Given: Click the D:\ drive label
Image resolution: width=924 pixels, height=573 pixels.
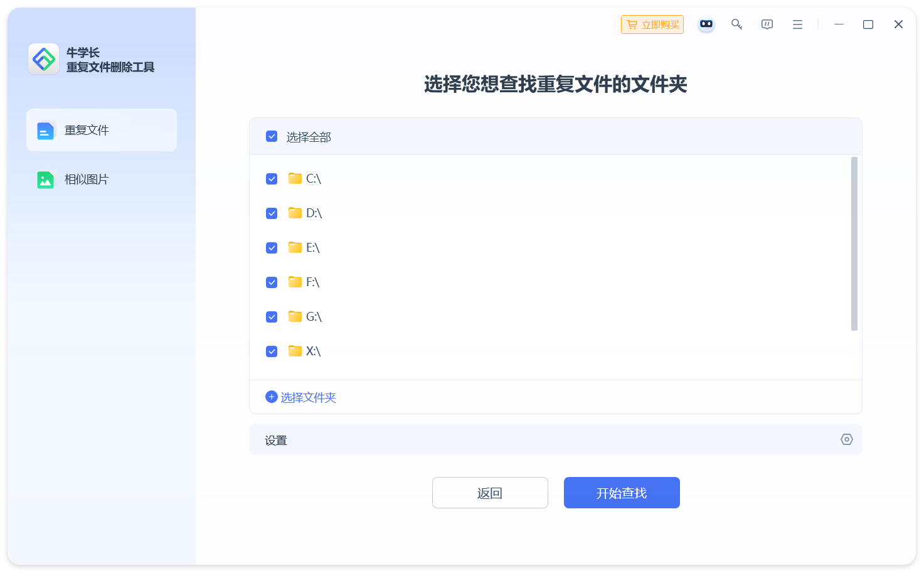Looking at the screenshot, I should point(314,213).
